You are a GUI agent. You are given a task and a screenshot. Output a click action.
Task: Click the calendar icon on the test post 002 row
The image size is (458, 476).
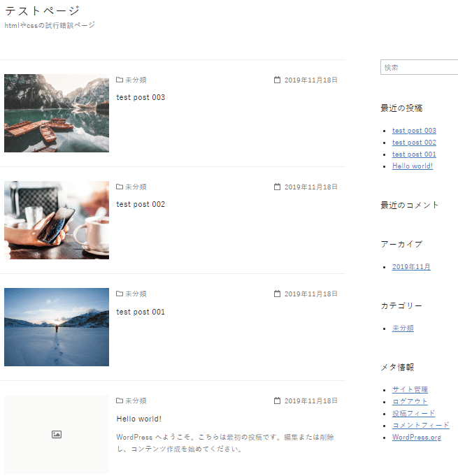click(277, 187)
